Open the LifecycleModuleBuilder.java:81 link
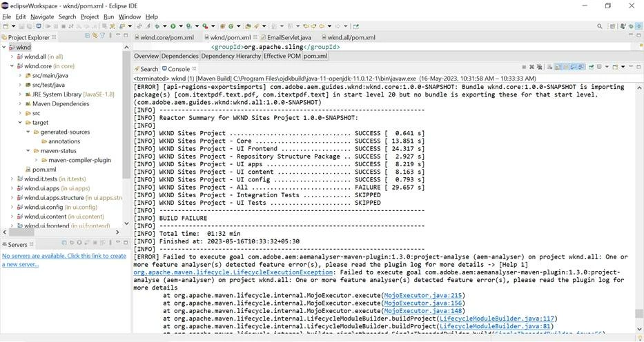The height and width of the screenshot is (342, 644). (495, 326)
